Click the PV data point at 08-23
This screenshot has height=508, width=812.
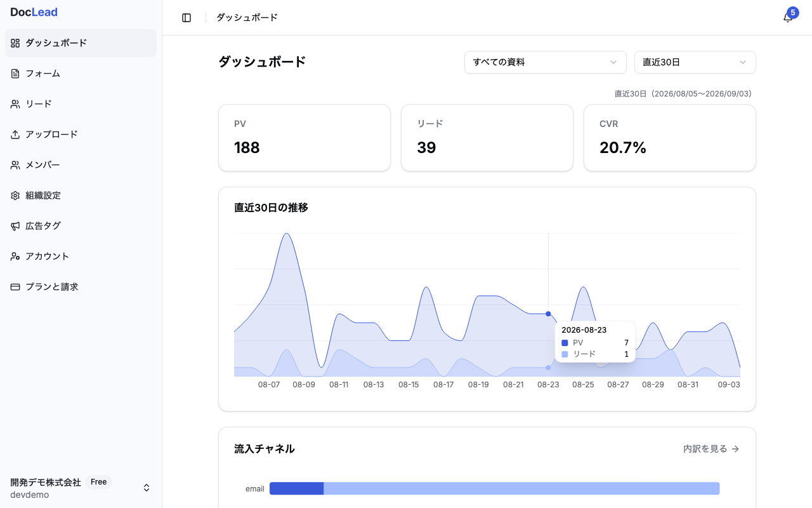click(548, 314)
